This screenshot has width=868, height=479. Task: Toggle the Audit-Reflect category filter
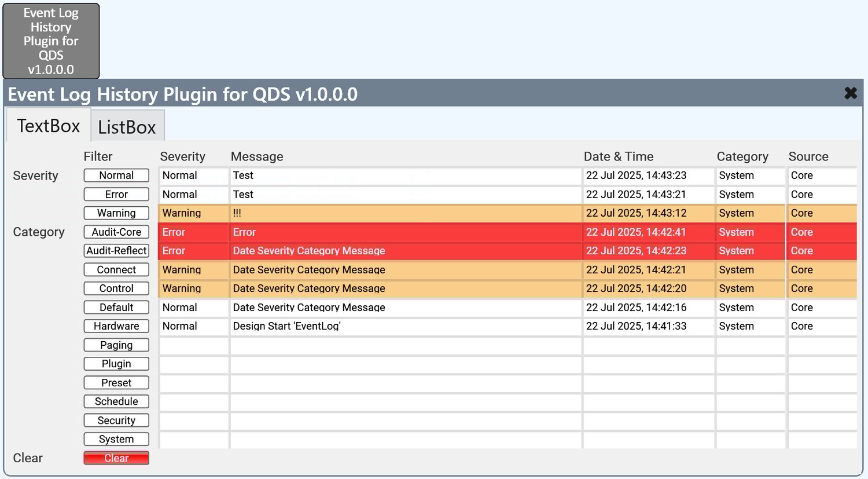116,251
